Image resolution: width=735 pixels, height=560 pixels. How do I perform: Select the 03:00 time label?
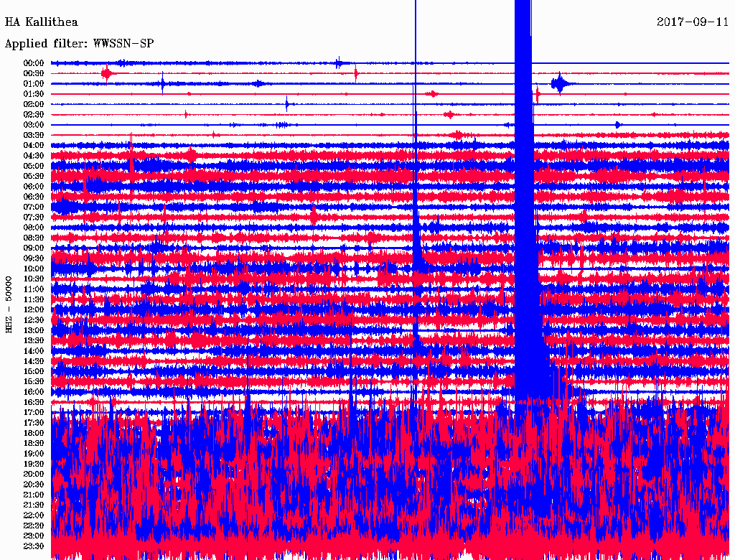coord(34,125)
